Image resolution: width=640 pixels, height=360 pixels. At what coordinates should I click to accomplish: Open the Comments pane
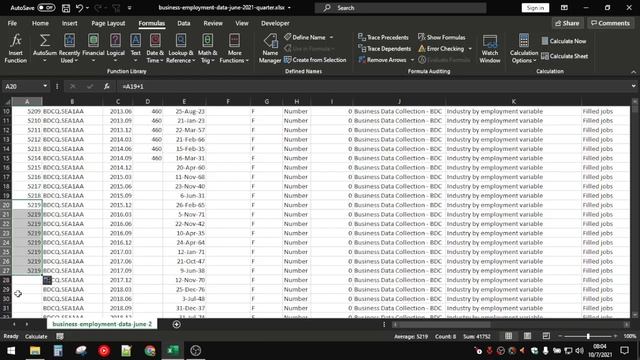point(610,23)
